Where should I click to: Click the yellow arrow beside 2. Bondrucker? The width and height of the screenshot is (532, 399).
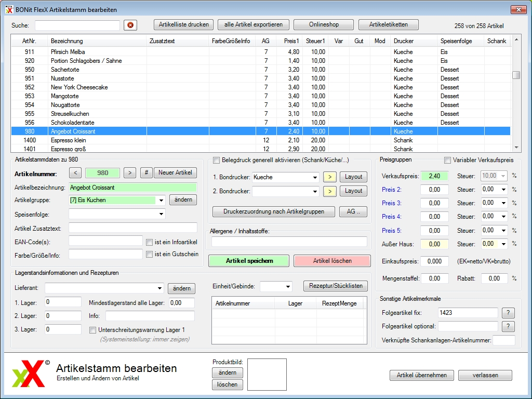(330, 191)
